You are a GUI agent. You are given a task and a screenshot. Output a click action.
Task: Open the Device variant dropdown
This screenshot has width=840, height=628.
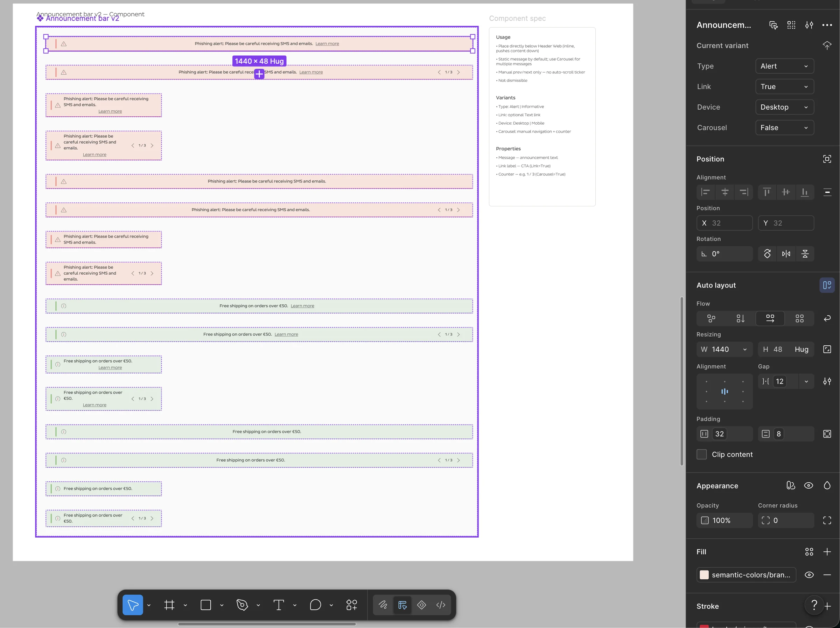(785, 107)
